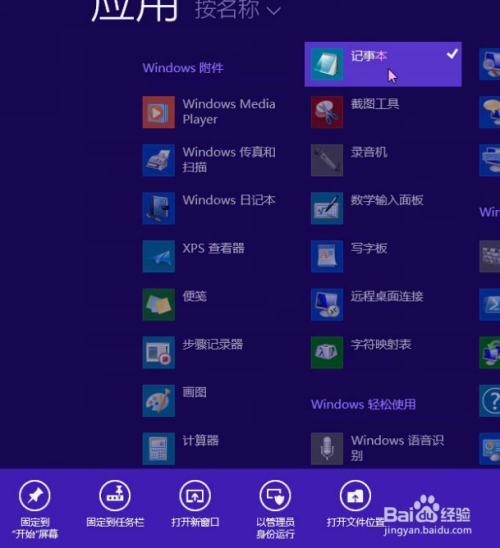The image size is (500, 548).
Task: Uncheck the 记事本 tile checkmark
Action: pyautogui.click(x=452, y=54)
